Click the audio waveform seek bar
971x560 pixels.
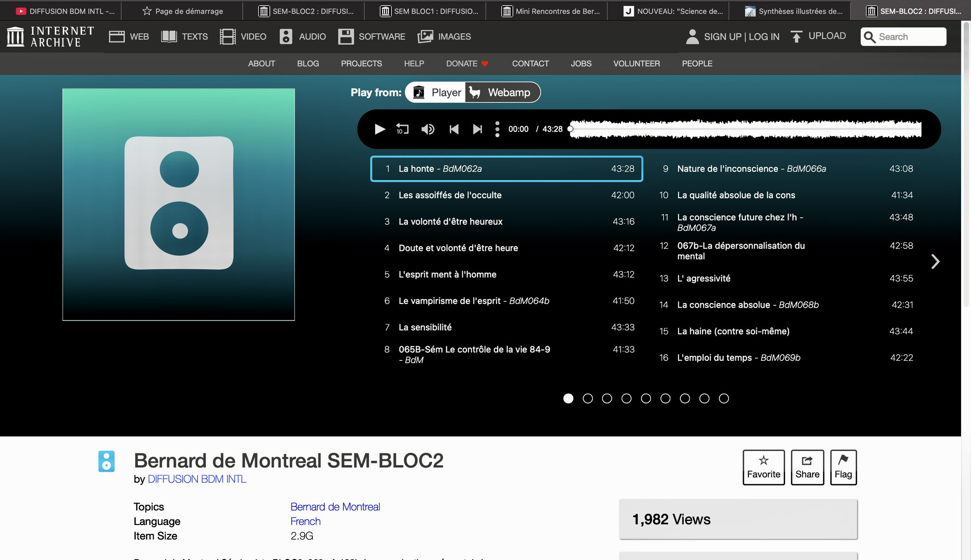pos(745,129)
